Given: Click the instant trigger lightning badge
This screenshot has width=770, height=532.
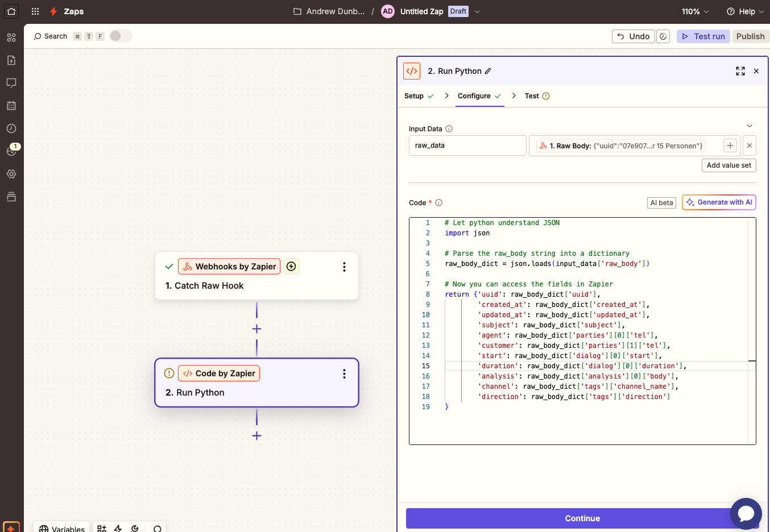Looking at the screenshot, I should click(291, 267).
